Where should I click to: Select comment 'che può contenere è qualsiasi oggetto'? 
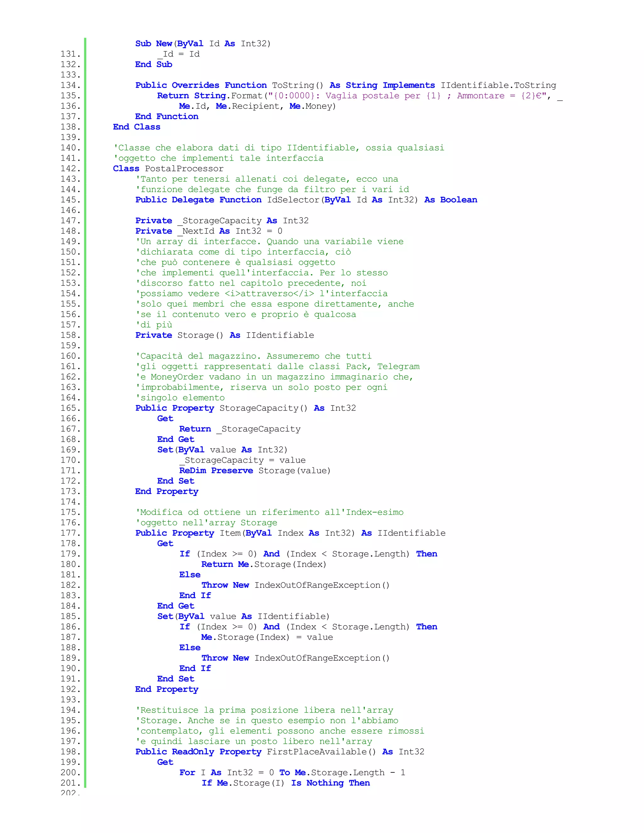(236, 262)
